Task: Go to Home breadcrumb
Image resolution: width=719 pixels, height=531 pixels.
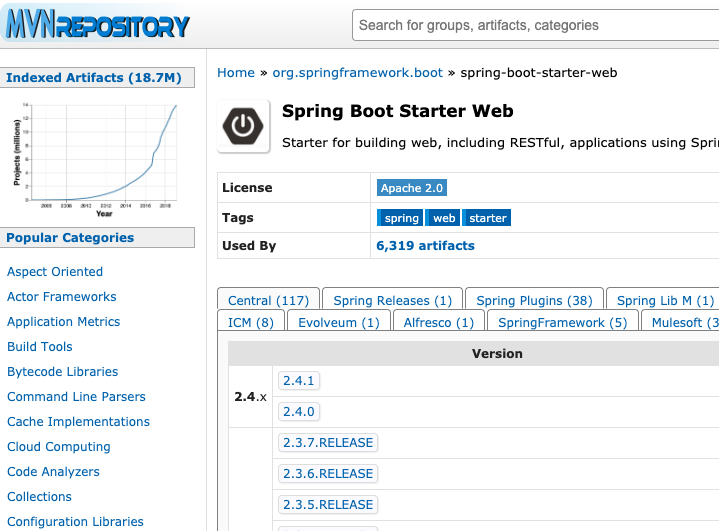Action: (x=236, y=72)
